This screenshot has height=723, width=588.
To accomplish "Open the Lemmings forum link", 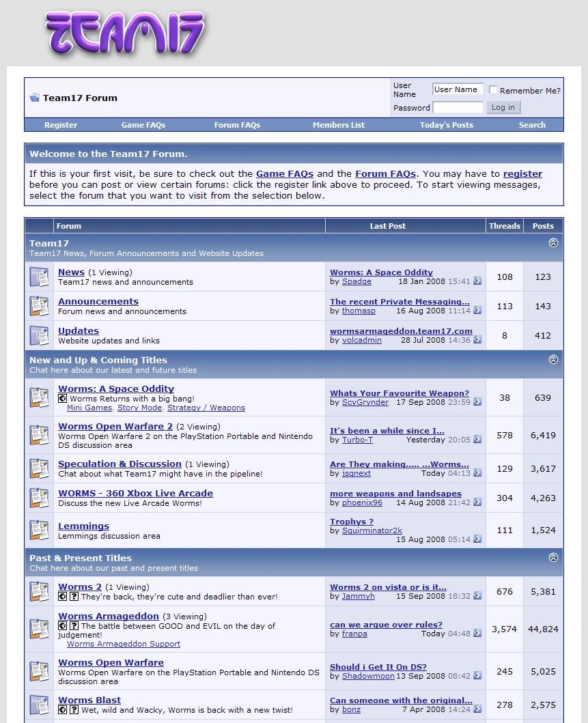I will (x=83, y=526).
